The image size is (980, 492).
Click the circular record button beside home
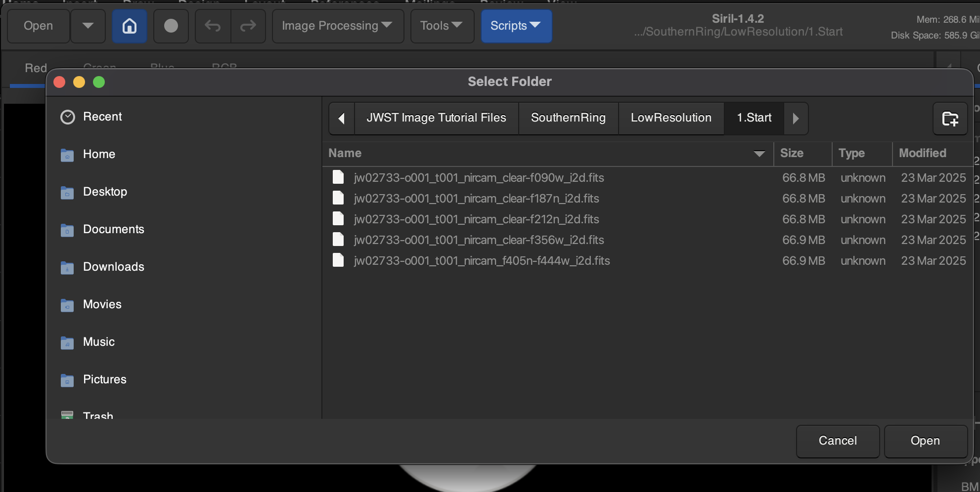171,26
